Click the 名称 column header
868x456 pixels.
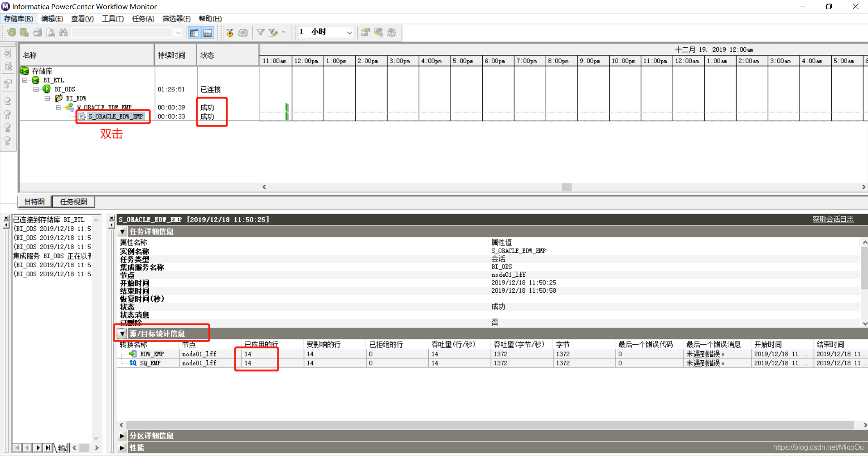87,55
